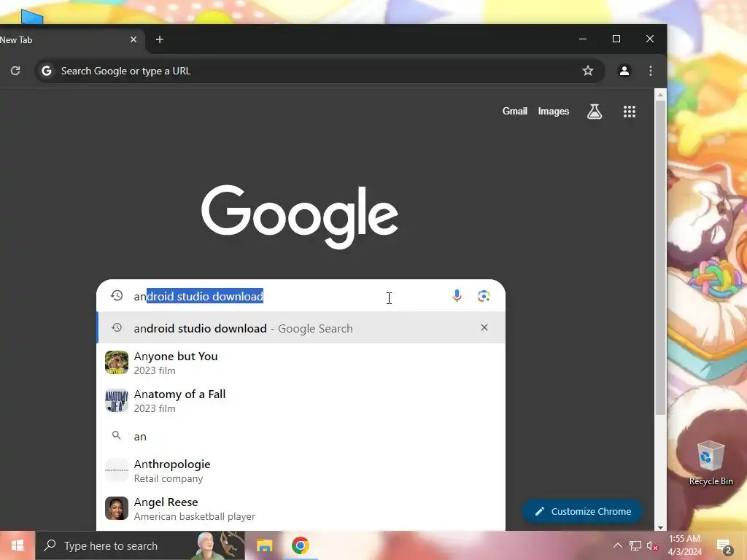Choose the 'Anthropologie' suggestion text
747x560 pixels.
pos(172,464)
